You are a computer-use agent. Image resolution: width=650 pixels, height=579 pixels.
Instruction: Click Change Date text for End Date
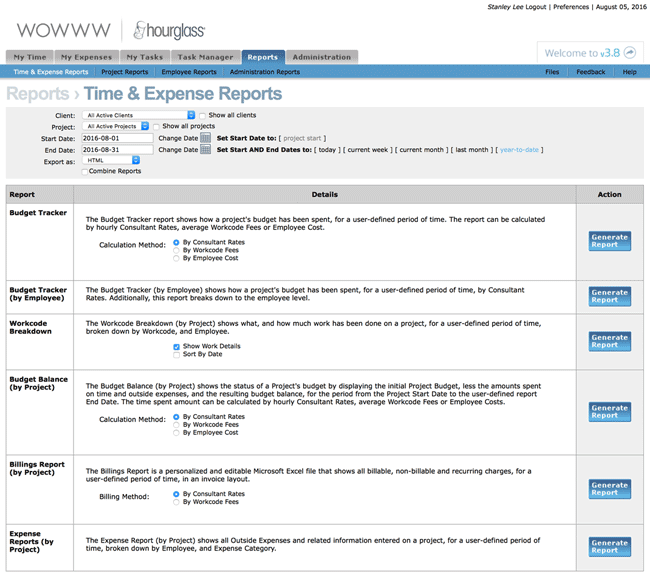pos(178,150)
